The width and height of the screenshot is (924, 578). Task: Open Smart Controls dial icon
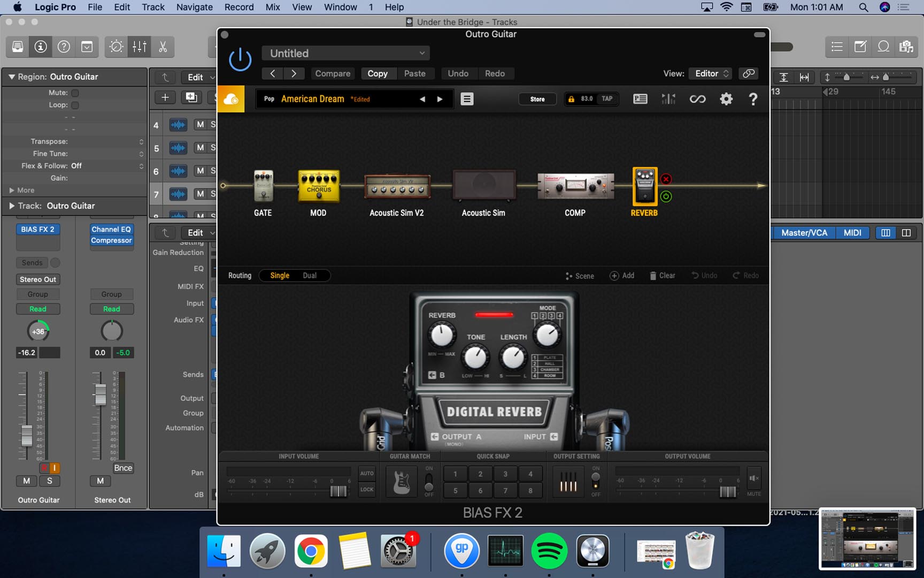click(116, 47)
